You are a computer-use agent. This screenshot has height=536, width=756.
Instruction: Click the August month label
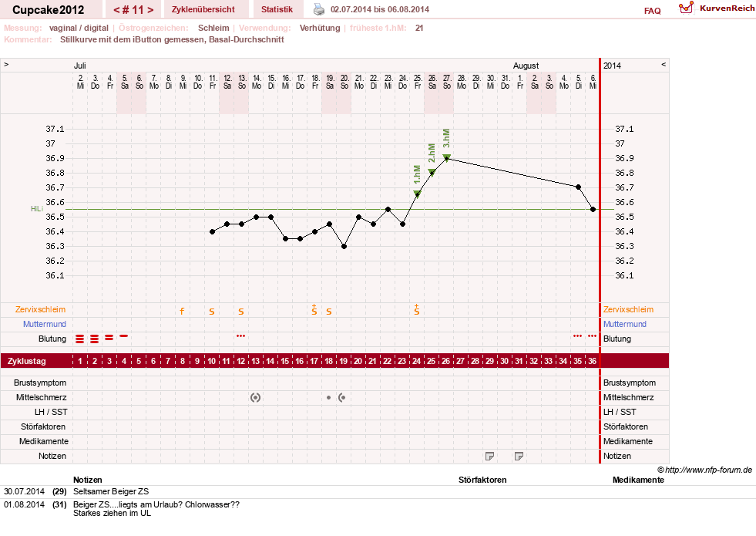[x=526, y=66]
